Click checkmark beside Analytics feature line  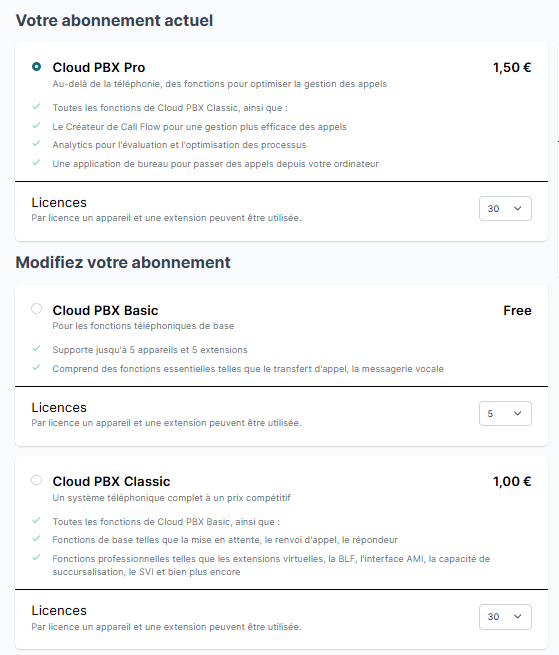click(x=36, y=144)
